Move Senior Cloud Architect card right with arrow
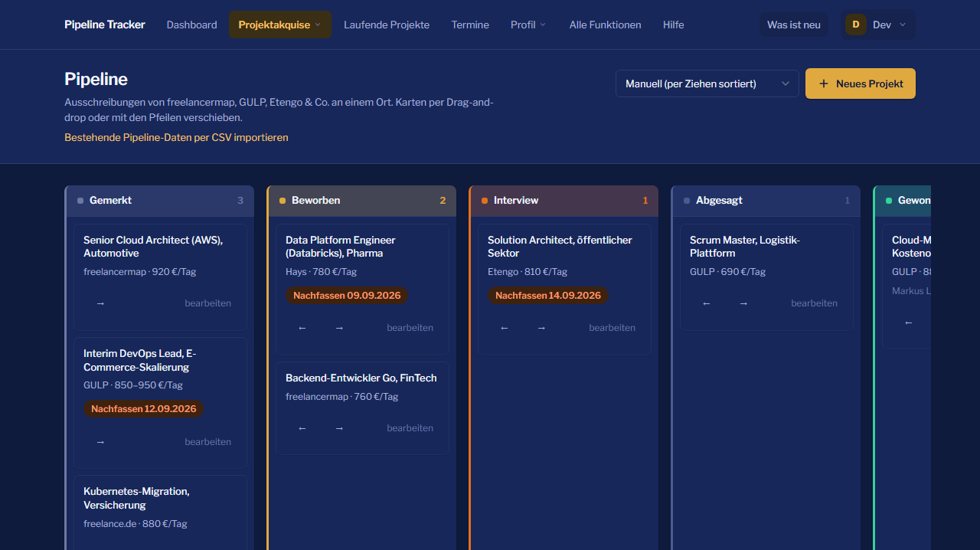The image size is (980, 550). click(x=100, y=303)
